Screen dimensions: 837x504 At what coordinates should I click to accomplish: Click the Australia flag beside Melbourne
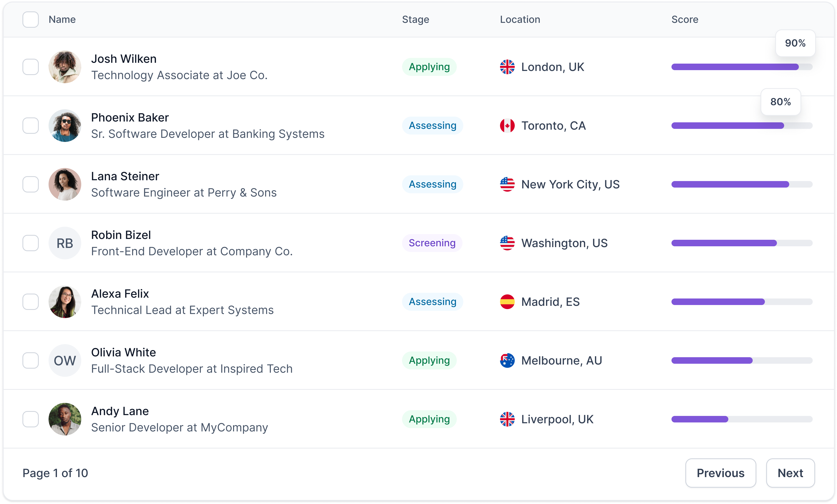[507, 360]
